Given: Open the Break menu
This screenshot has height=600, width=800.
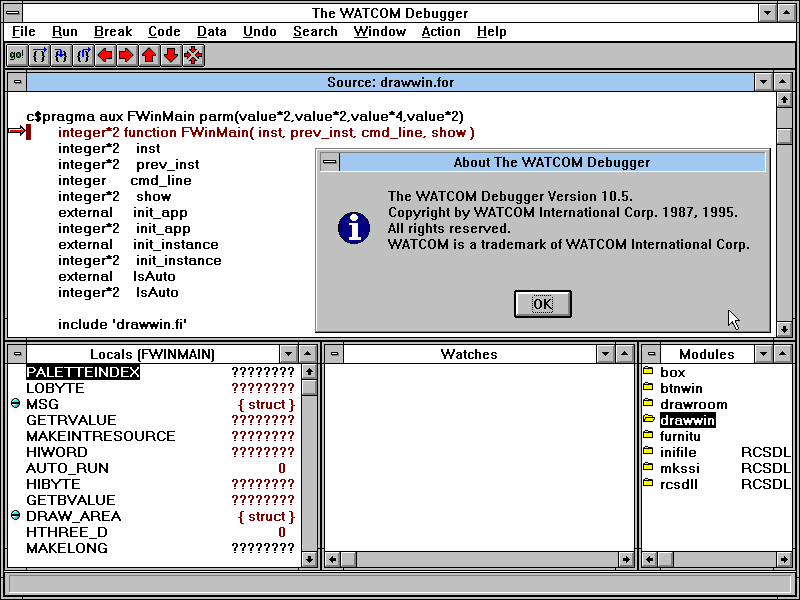Looking at the screenshot, I should 113,32.
